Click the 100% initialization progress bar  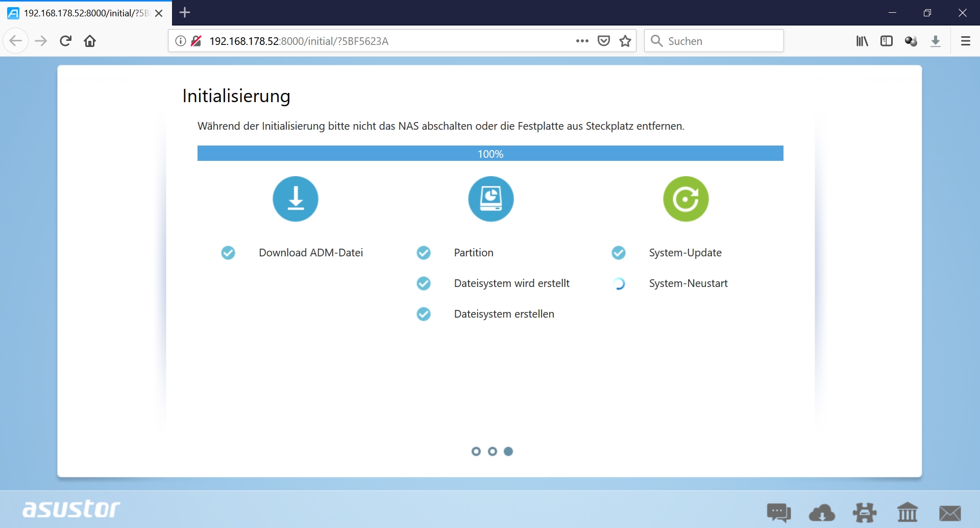(x=490, y=154)
